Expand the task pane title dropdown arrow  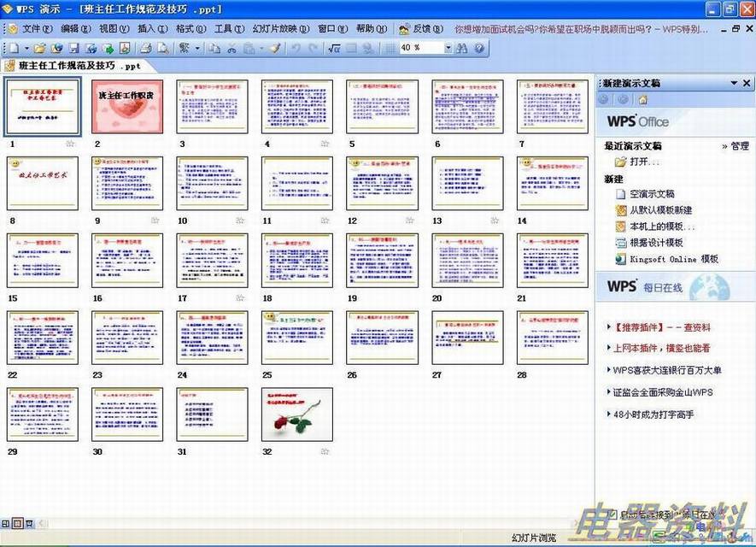734,83
